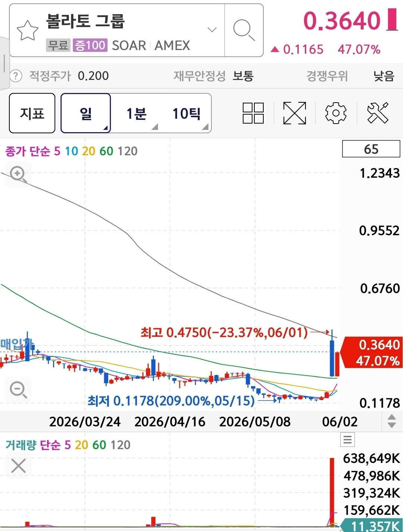Open the 지표 indicators button

(x=32, y=113)
